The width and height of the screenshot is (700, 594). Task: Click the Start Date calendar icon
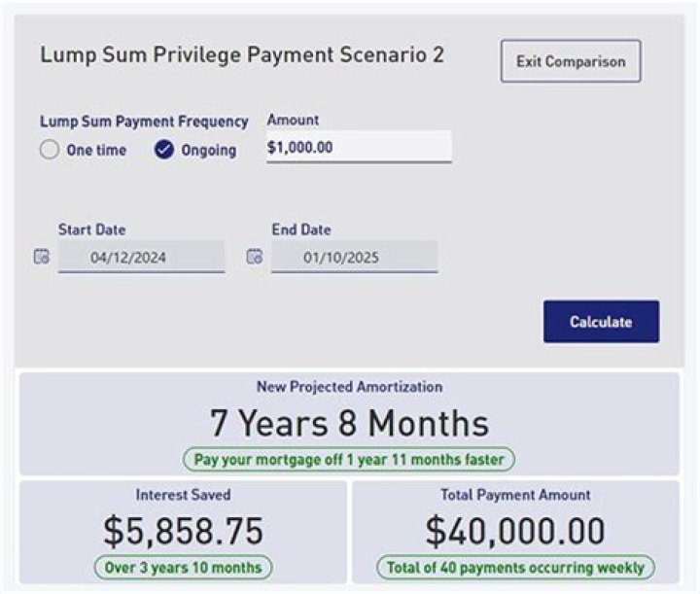41,258
